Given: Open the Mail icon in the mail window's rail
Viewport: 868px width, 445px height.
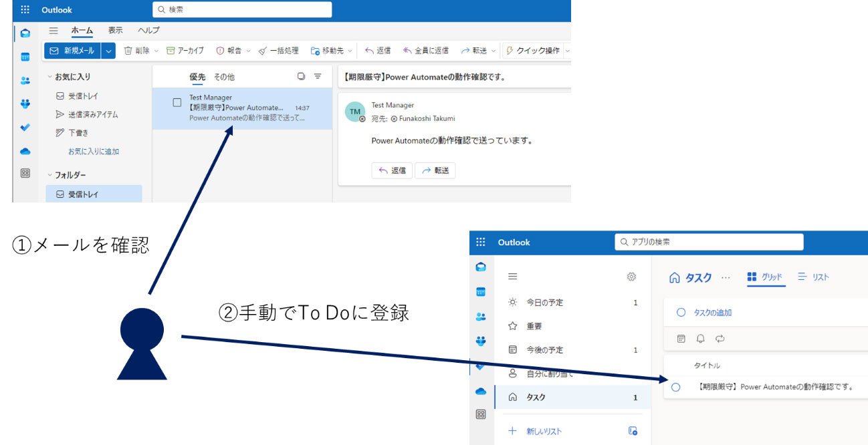Looking at the screenshot, I should [25, 33].
